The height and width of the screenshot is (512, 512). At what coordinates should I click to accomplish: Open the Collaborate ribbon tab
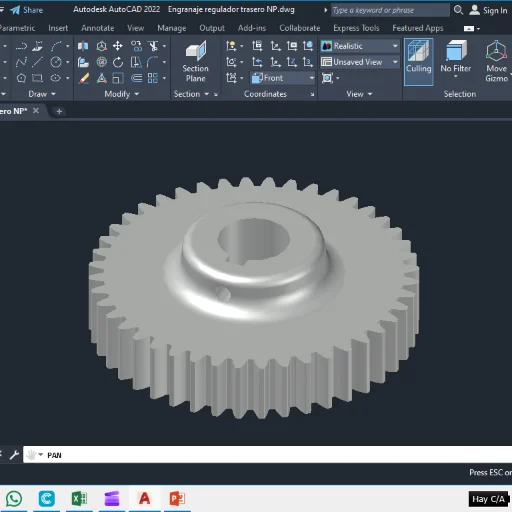coord(300,28)
